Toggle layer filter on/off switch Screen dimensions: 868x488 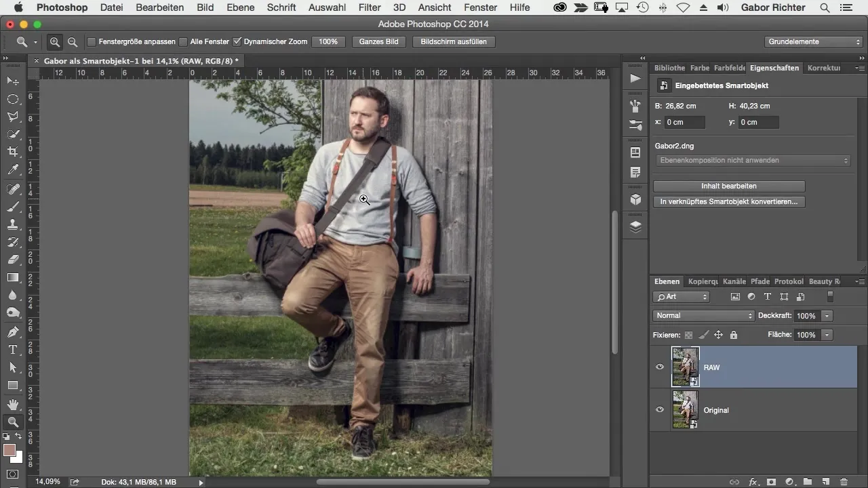[830, 297]
